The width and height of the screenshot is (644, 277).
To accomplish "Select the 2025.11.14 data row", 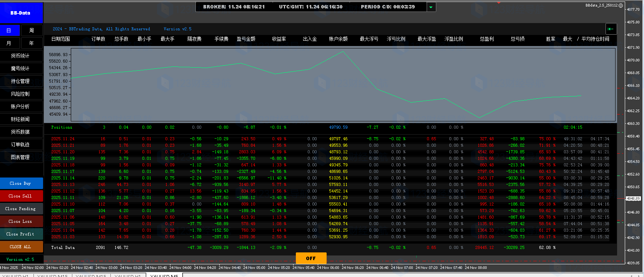I will (x=63, y=178).
